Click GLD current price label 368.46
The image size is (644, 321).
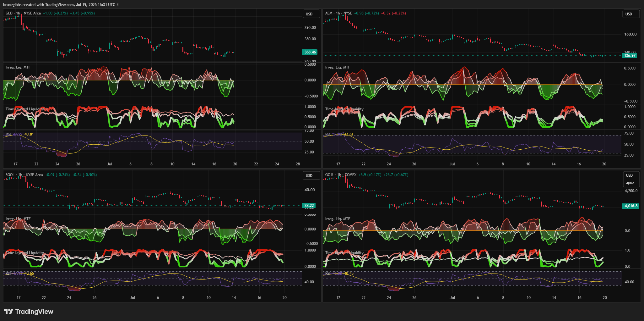(310, 52)
